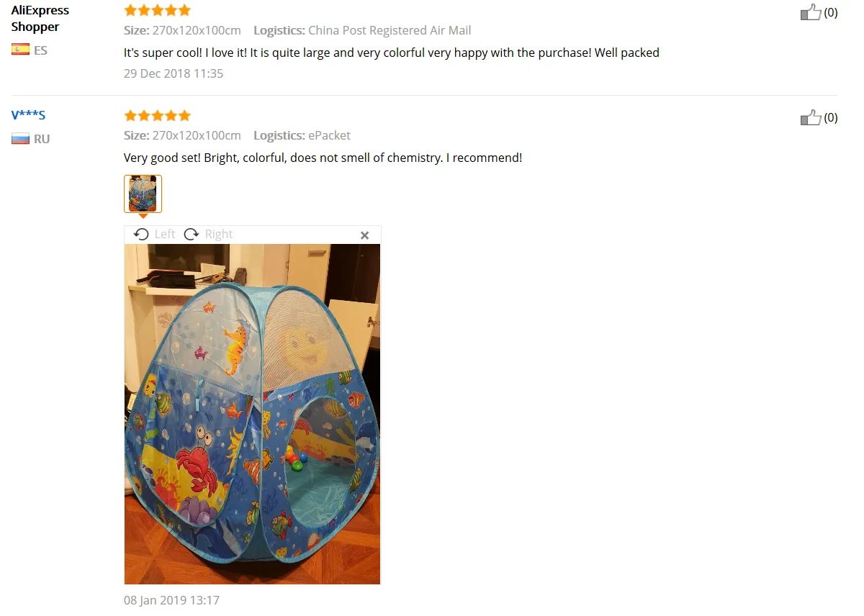Screen dimensions: 864x616
Task: Like the Spain shopper's review with thumbs-up
Action: [x=811, y=12]
